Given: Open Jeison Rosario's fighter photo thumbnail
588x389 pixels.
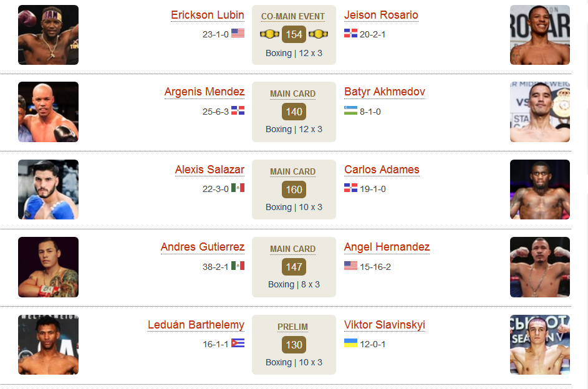Looking at the screenshot, I should pos(540,35).
